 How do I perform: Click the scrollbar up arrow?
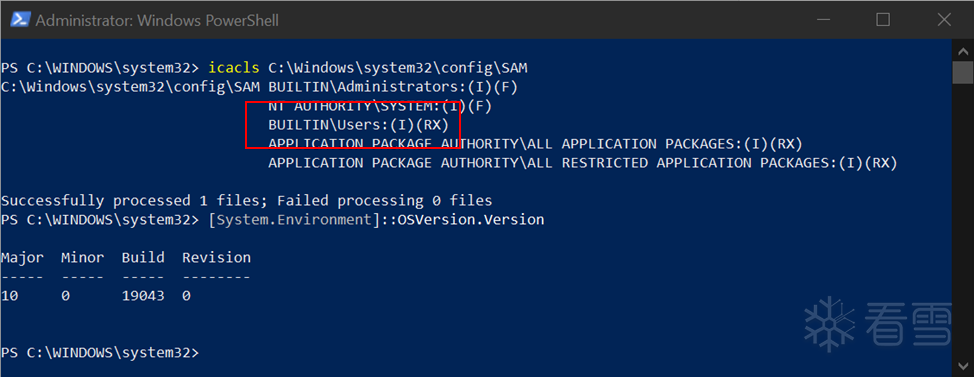pos(962,51)
